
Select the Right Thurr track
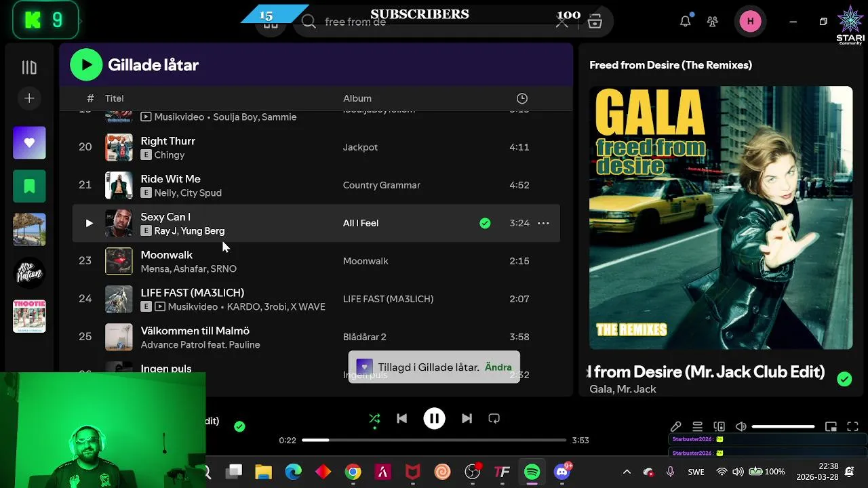click(168, 141)
